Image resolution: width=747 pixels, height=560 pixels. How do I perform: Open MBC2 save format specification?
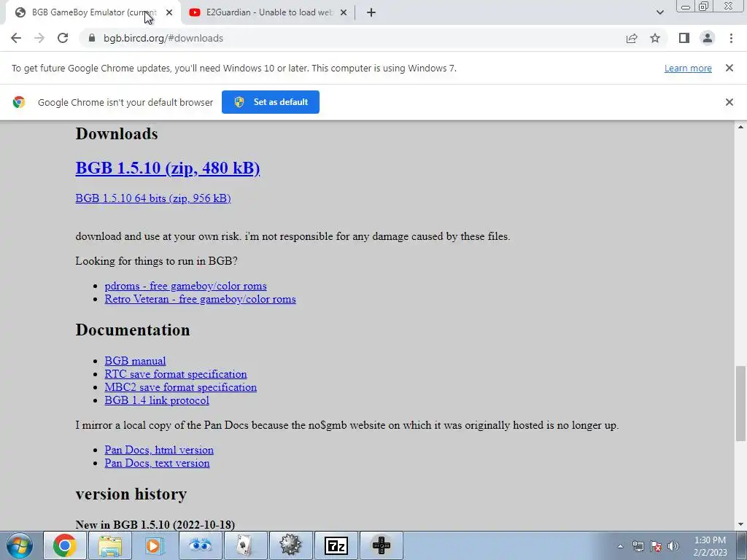pos(181,387)
